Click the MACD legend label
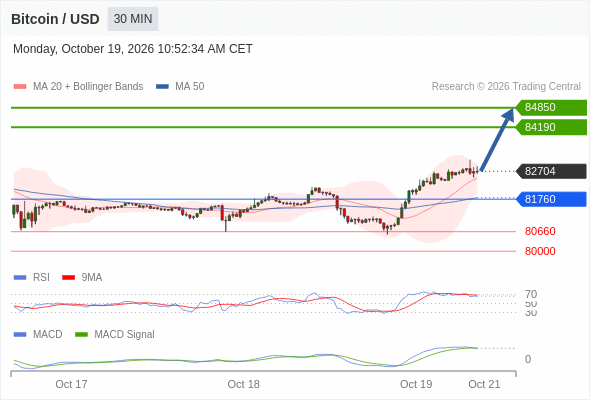Viewport: 590px width, 400px height. click(x=48, y=334)
